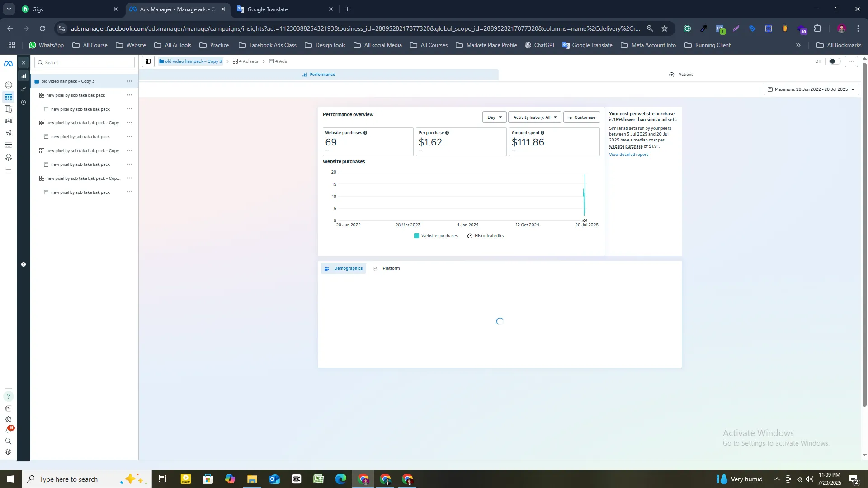Viewport: 868px width, 488px height.
Task: Click the Customise button
Action: tap(581, 117)
